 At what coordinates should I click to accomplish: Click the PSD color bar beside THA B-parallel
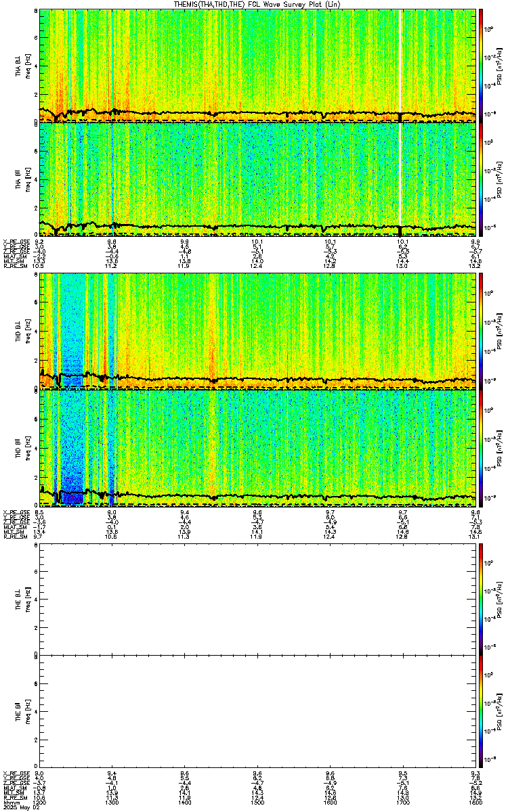(x=481, y=179)
